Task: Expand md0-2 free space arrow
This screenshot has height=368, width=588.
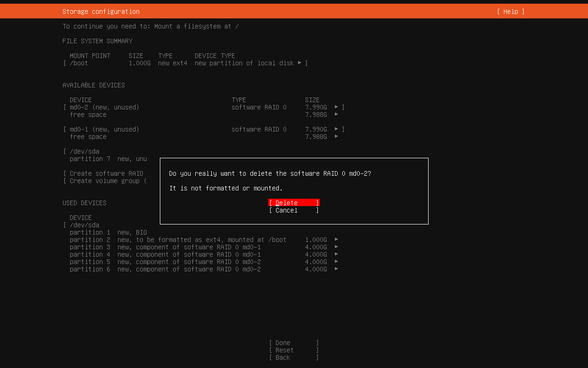Action: pos(336,115)
